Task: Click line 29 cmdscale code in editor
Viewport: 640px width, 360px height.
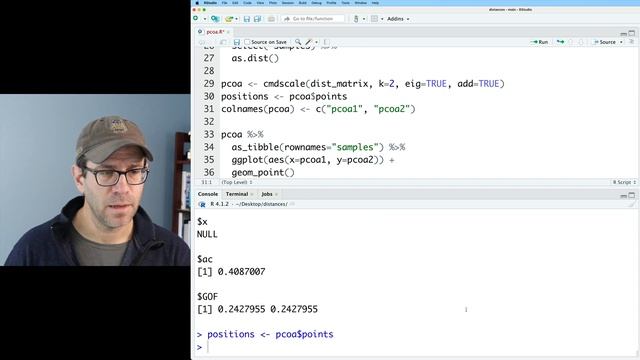Action: point(363,84)
